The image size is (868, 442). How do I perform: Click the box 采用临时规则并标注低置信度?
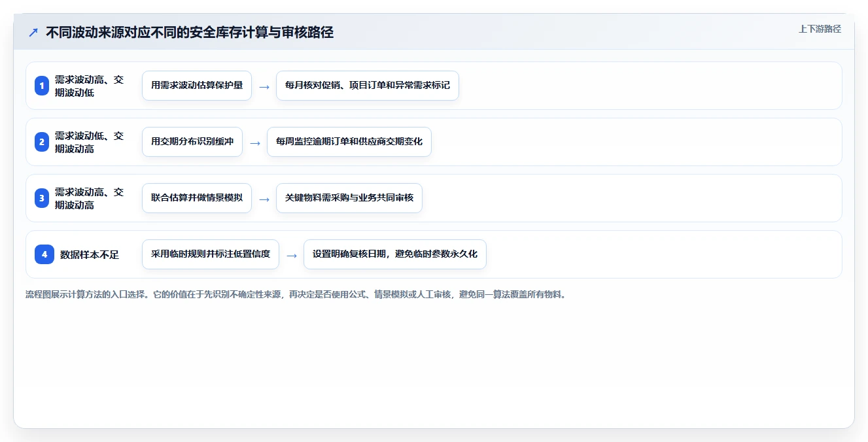point(211,254)
